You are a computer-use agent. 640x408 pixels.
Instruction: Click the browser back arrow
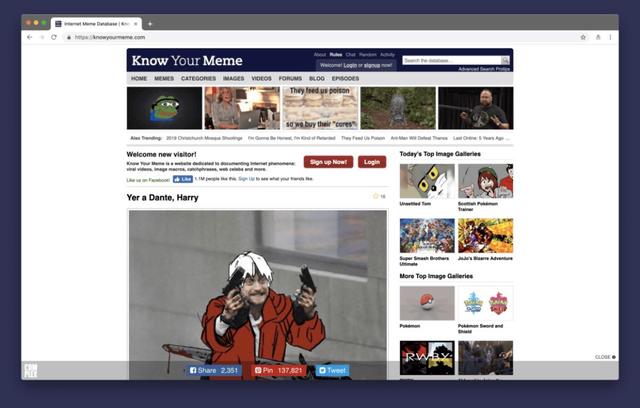click(29, 37)
